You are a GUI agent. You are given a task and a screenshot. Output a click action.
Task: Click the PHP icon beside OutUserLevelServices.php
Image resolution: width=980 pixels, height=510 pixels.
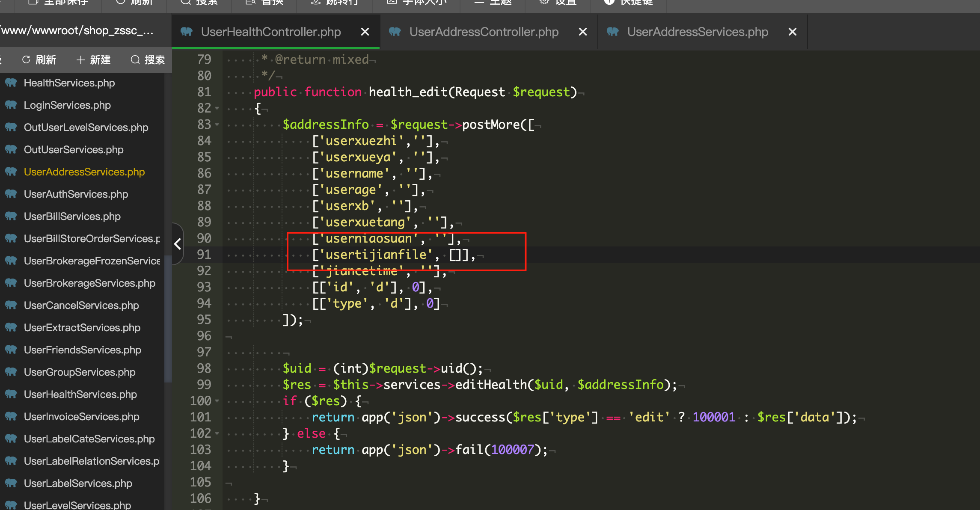[11, 127]
